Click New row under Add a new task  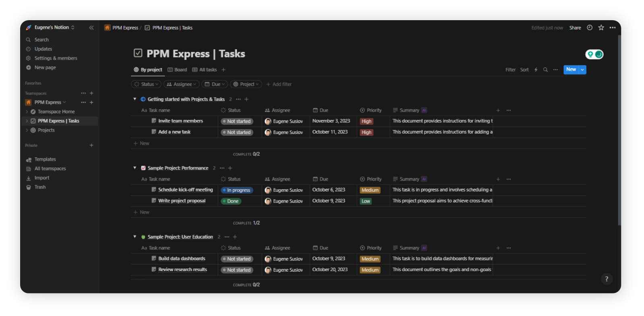pos(141,143)
